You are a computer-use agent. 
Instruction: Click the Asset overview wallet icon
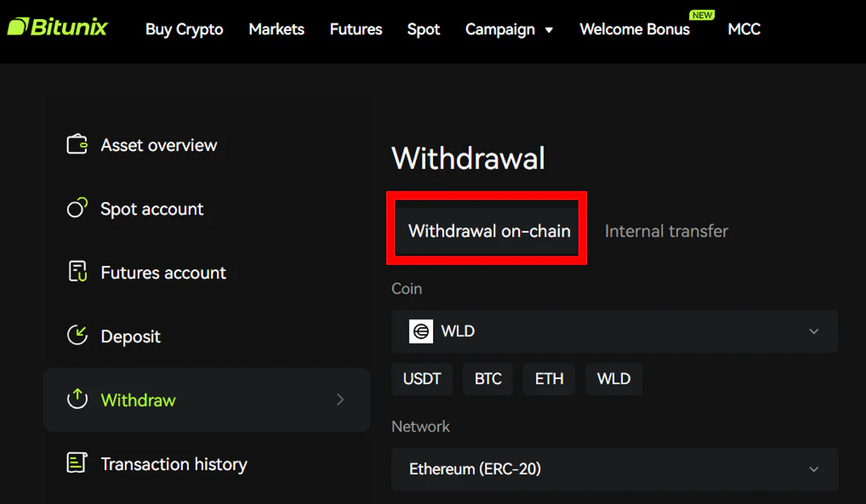point(77,145)
